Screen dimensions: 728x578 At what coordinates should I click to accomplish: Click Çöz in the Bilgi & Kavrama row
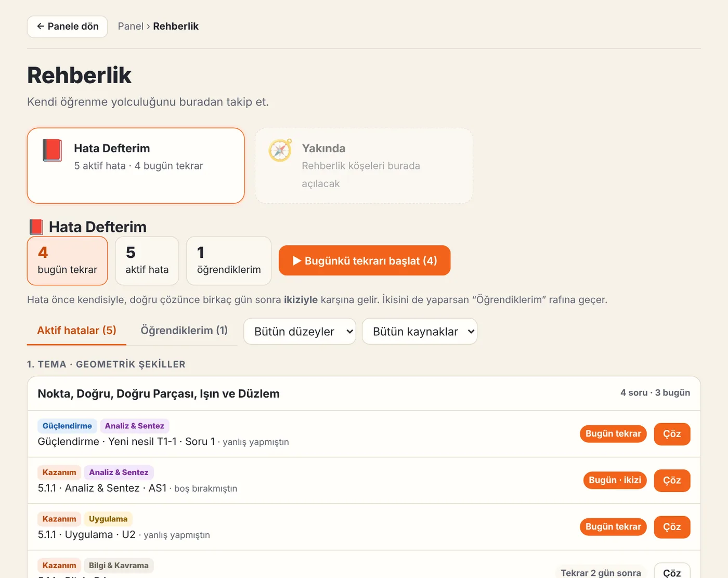pos(672,571)
